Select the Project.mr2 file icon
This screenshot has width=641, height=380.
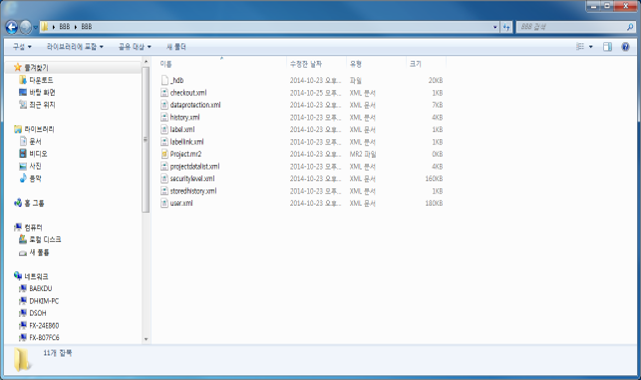click(164, 154)
